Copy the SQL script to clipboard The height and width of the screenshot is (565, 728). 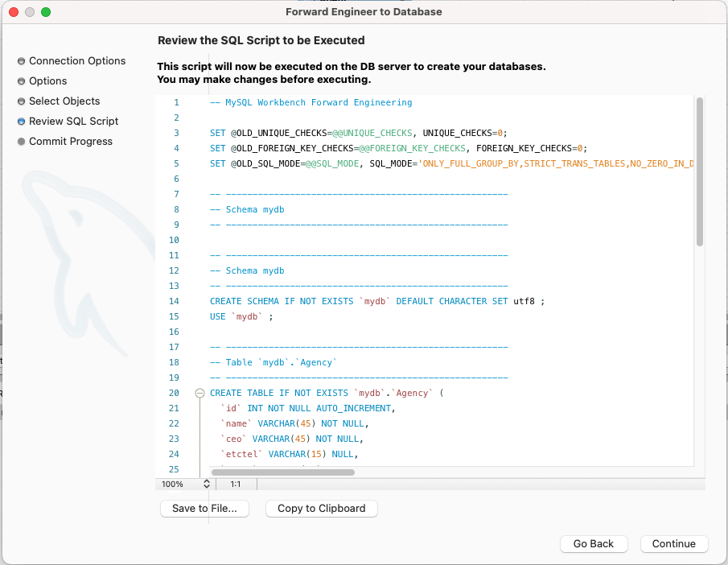[321, 509]
